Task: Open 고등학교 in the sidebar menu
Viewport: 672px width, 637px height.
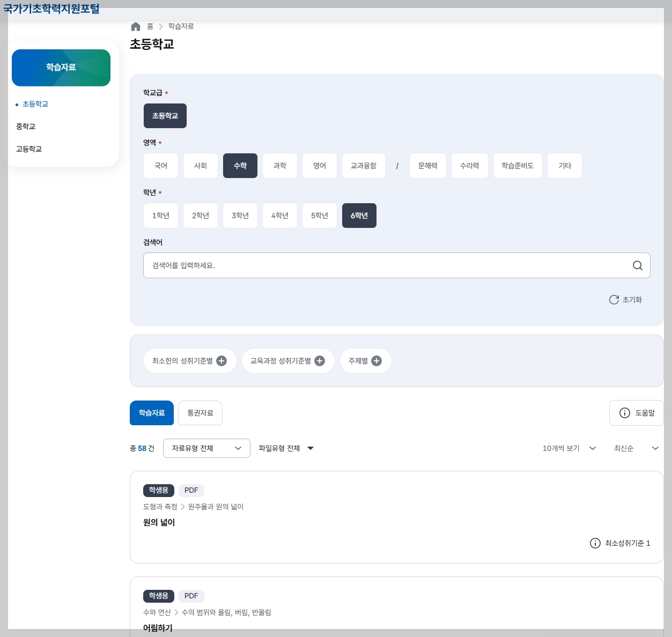Action: coord(29,149)
